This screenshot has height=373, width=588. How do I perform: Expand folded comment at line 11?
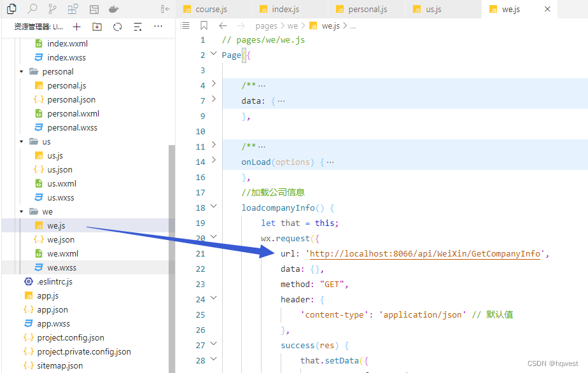[x=214, y=145]
